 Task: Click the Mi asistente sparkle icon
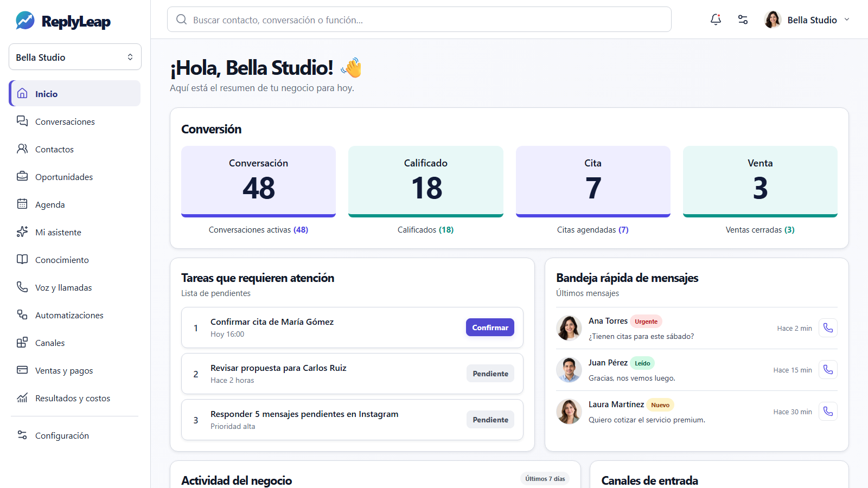[x=22, y=232]
